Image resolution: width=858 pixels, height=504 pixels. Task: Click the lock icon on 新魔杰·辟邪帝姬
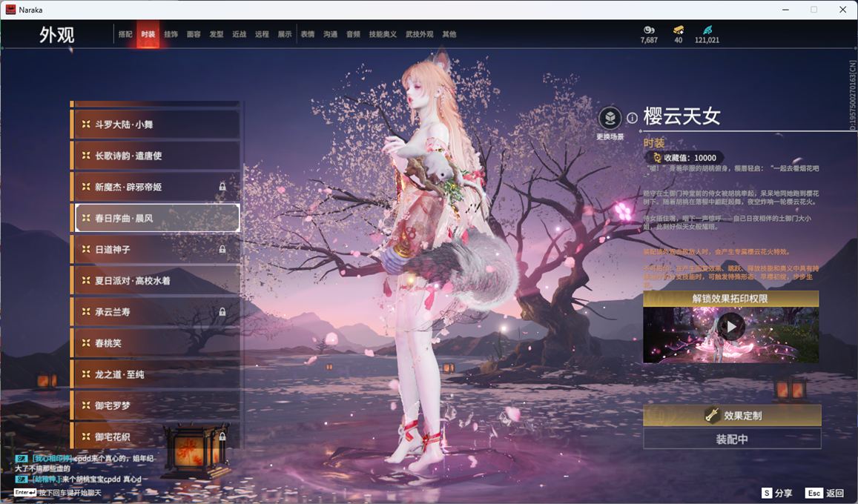click(222, 186)
